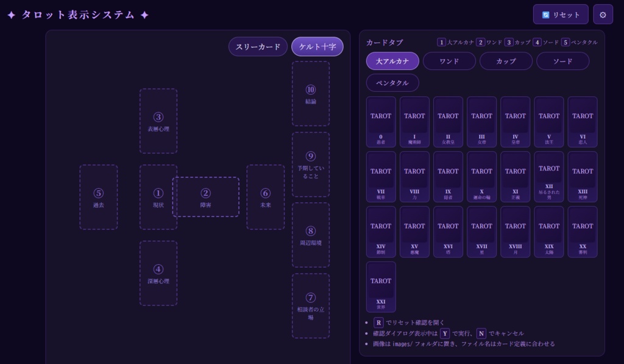The image size is (624, 364).
Task: Select the 世界 (XXI) card thumbnail
Action: [381, 286]
